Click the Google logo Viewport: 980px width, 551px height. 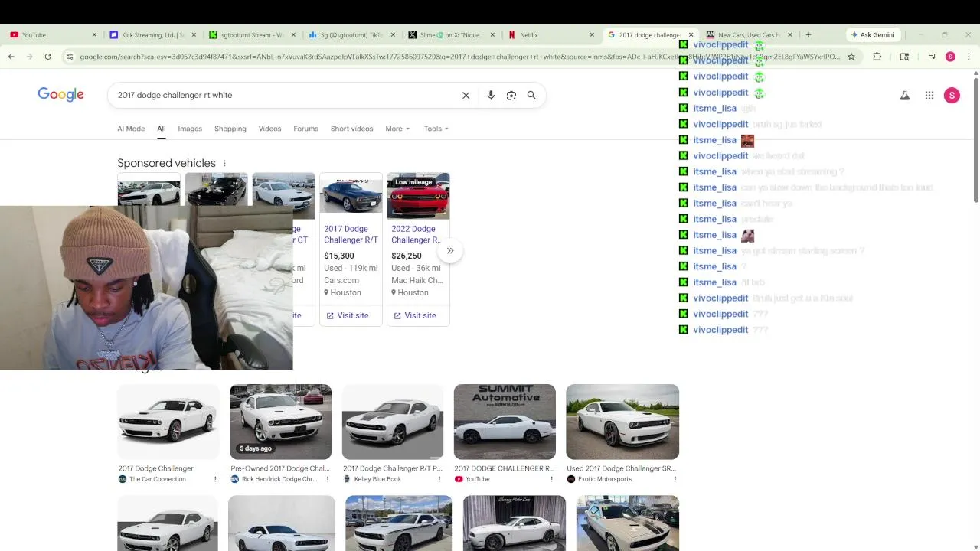(60, 95)
